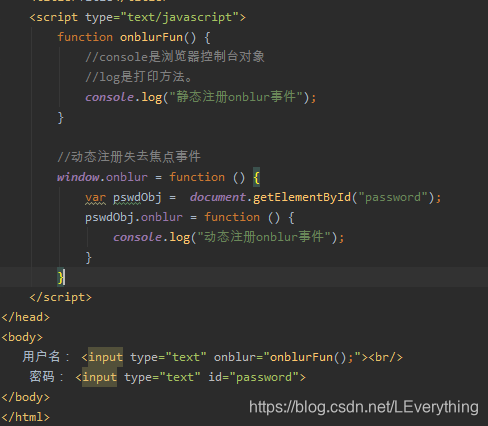Click the label text 用户名
This screenshot has height=426, width=488.
pyautogui.click(x=41, y=357)
